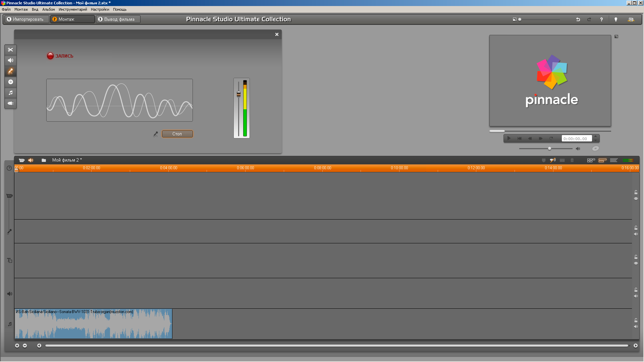Image resolution: width=644 pixels, height=362 pixels.
Task: Toggle lock on the title overlay track
Action: tap(636, 257)
